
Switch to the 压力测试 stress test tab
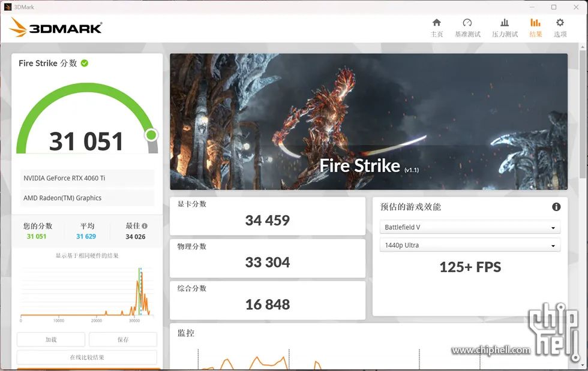[x=505, y=28]
